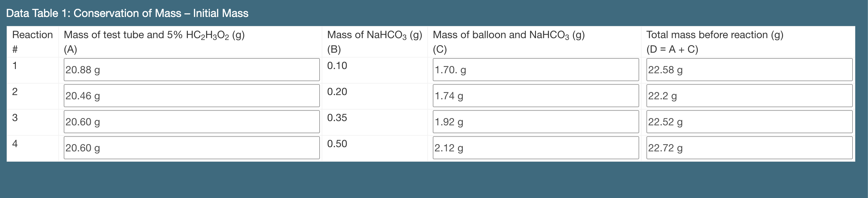Image resolution: width=868 pixels, height=198 pixels.
Task: Select the 0.20 NaHCO3 mass value
Action: click(x=337, y=91)
